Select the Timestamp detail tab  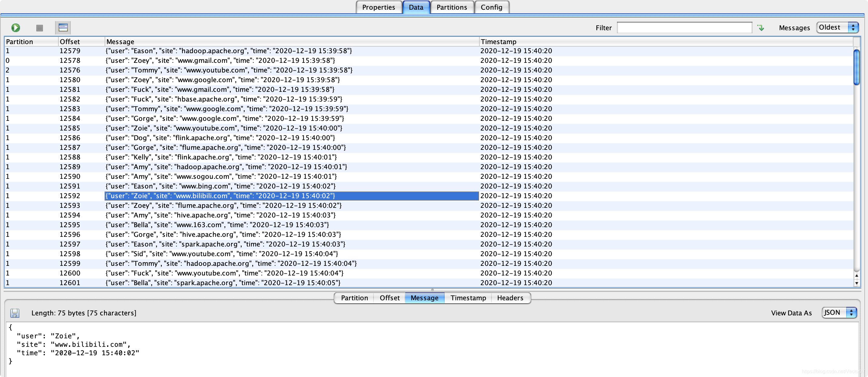(468, 298)
